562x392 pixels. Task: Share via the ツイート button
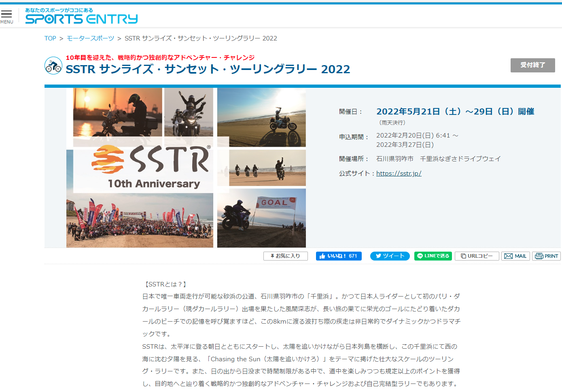click(x=390, y=256)
